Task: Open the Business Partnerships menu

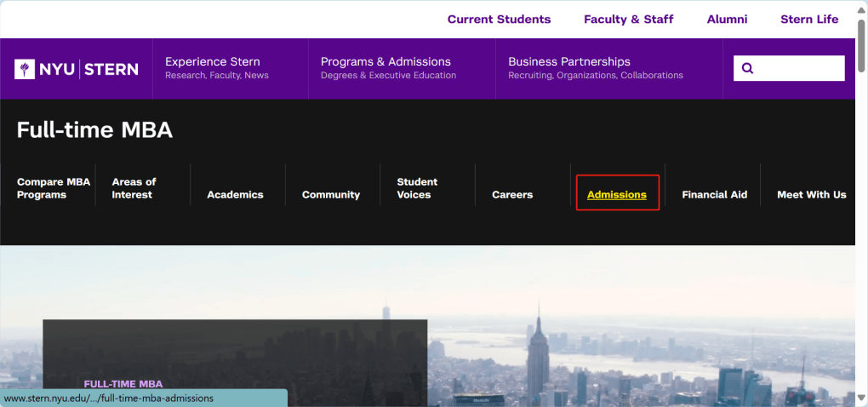Action: click(596, 68)
